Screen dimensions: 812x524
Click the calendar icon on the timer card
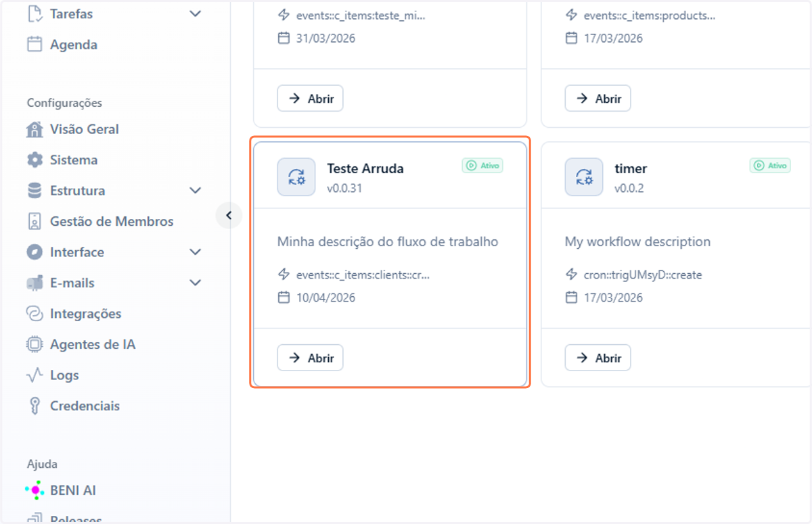[x=572, y=297]
